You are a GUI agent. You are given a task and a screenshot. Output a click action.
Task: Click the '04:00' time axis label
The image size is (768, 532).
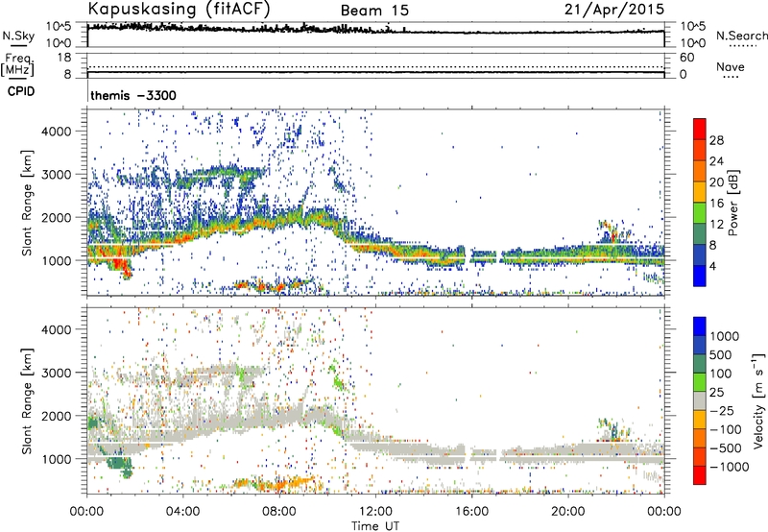(182, 512)
